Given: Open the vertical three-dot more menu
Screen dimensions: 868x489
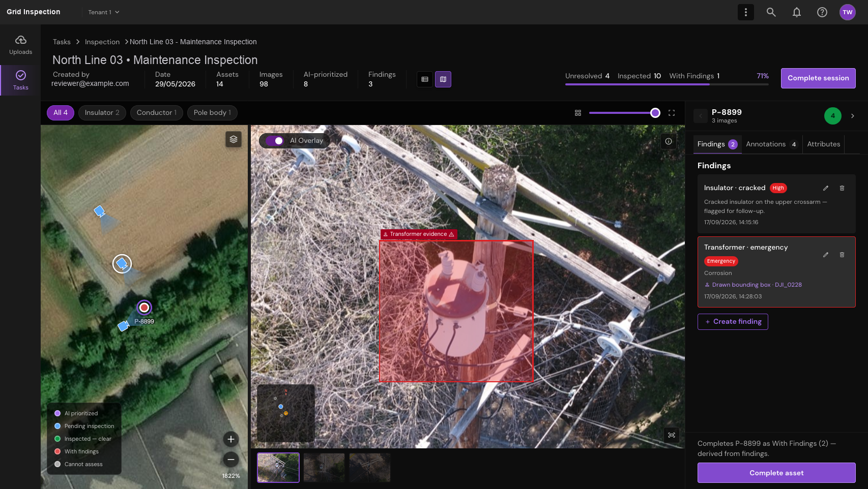Looking at the screenshot, I should click(x=746, y=12).
